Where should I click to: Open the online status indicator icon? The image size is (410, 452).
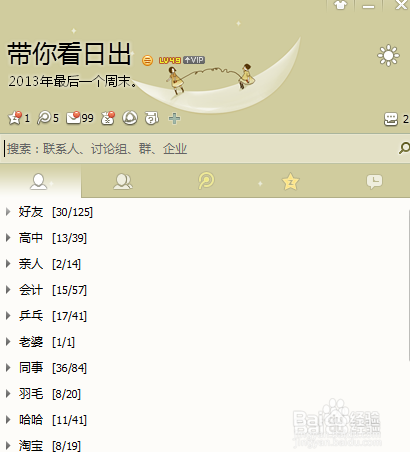(147, 60)
